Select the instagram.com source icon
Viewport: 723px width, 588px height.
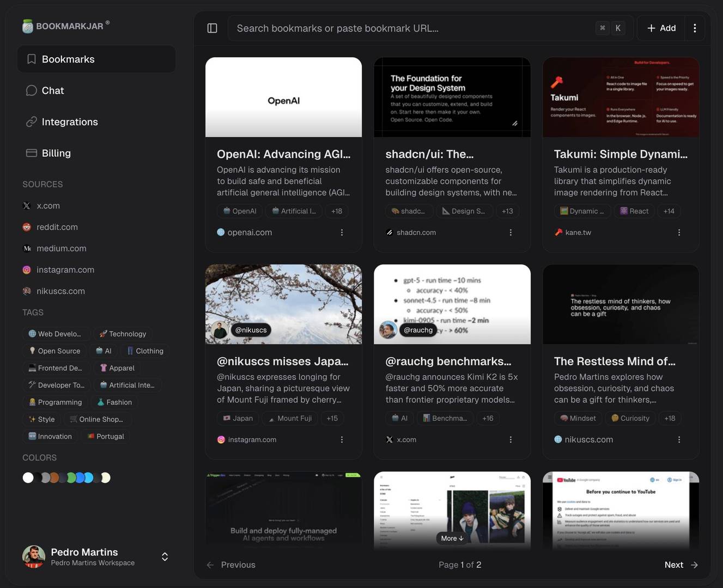pos(26,269)
